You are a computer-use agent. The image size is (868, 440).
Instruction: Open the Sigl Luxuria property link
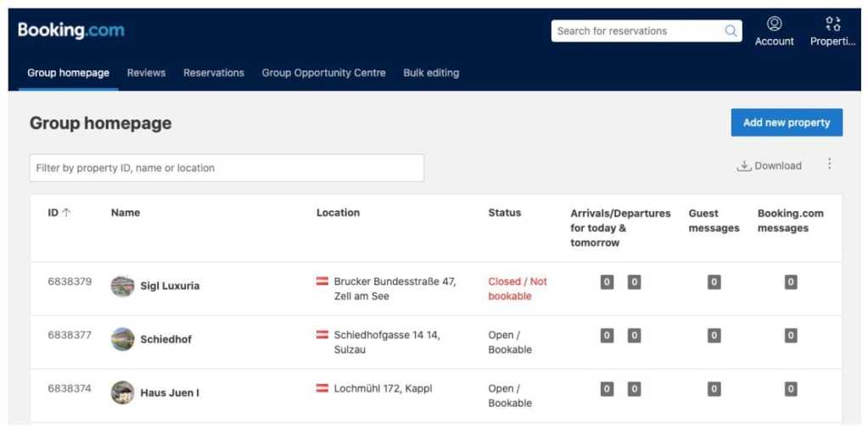[x=170, y=286]
